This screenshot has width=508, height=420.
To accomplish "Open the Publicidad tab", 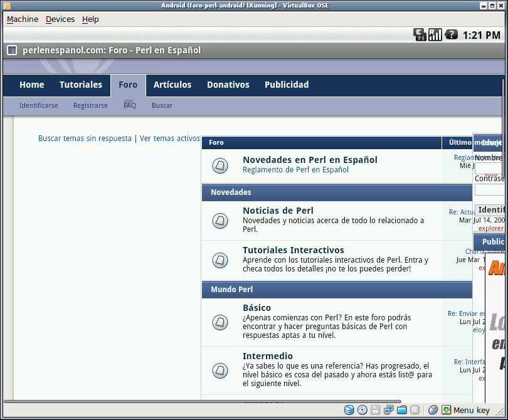I will pos(287,85).
